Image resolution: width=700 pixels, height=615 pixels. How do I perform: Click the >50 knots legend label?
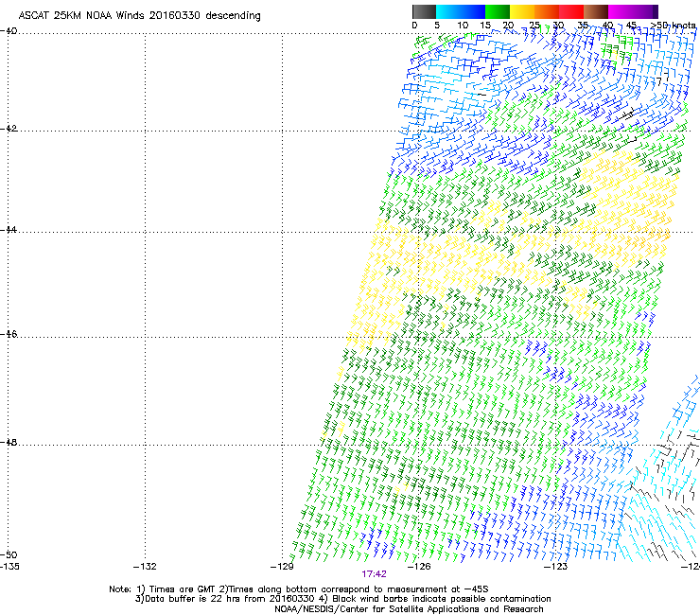tap(673, 26)
